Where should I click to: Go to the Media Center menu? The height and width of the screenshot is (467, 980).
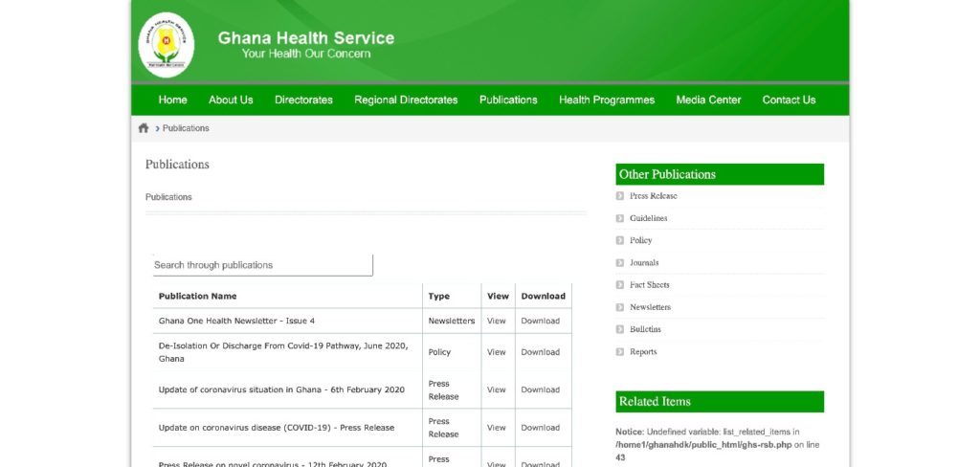708,100
